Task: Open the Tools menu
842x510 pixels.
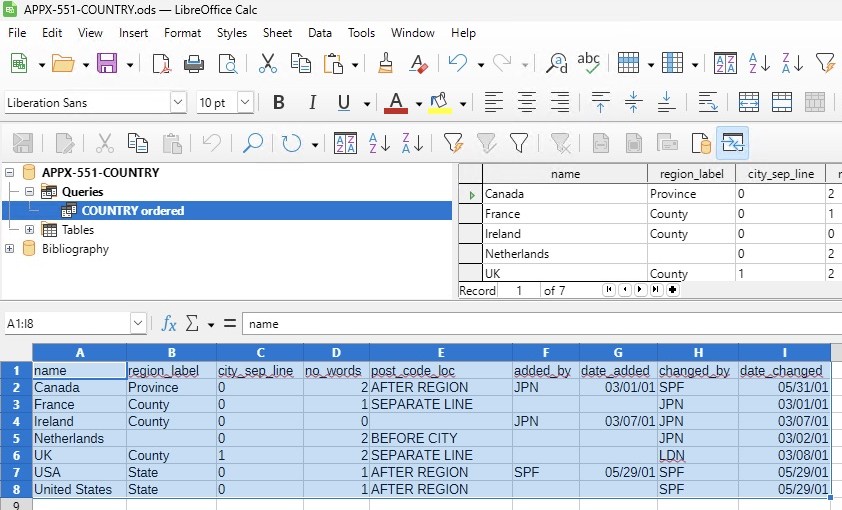Action: click(x=361, y=33)
